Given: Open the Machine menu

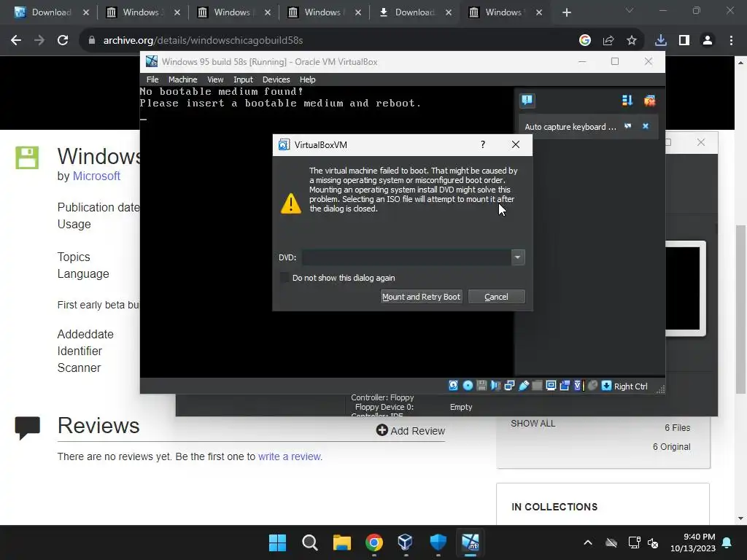Looking at the screenshot, I should click(x=182, y=79).
